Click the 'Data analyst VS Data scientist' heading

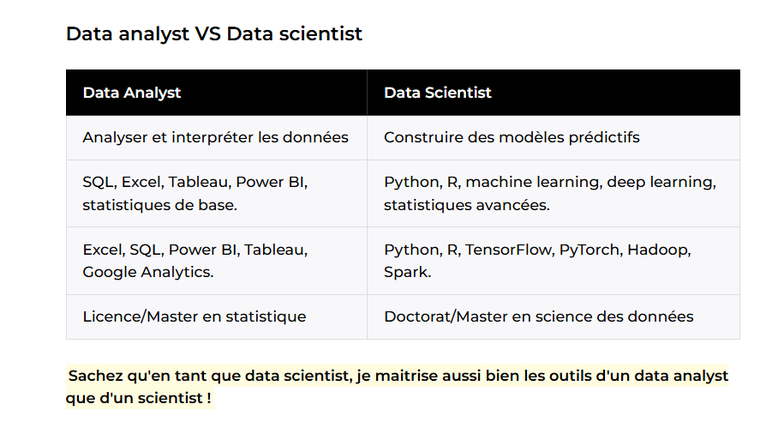[x=214, y=34]
